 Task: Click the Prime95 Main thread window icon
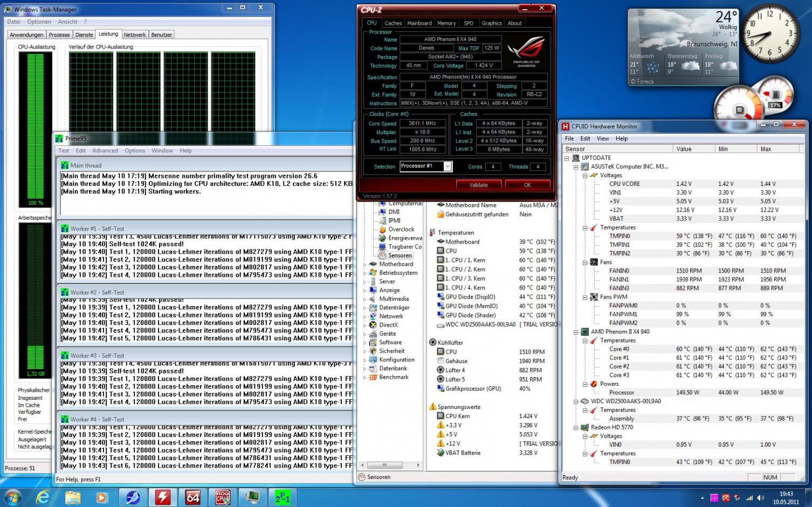pyautogui.click(x=65, y=165)
